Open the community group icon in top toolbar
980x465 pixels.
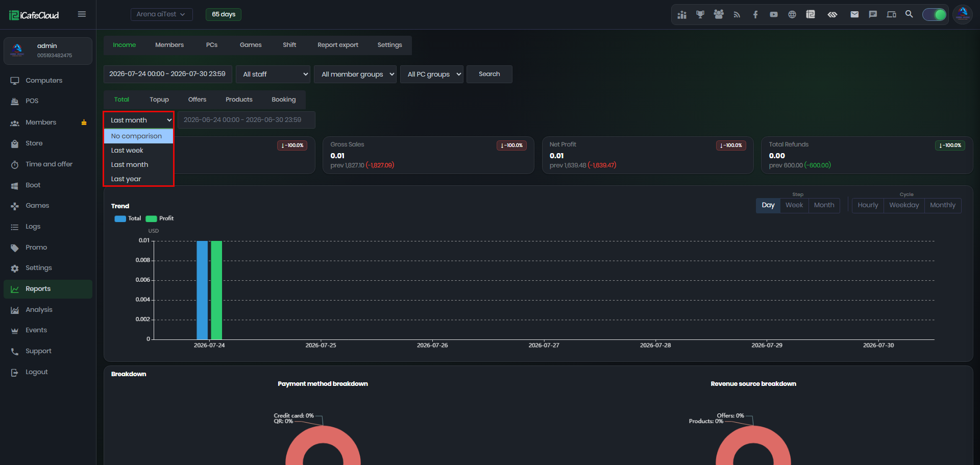click(x=719, y=15)
